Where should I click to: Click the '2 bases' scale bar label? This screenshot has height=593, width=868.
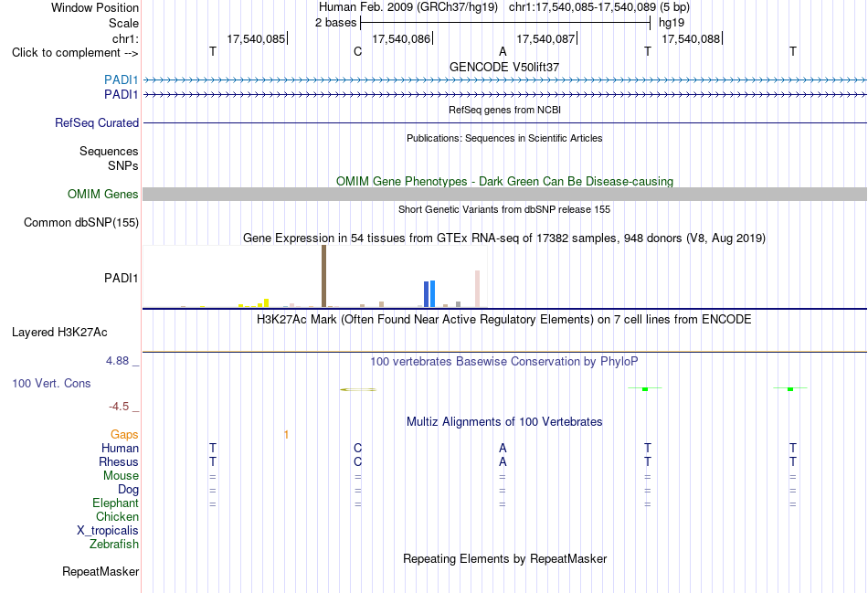coord(335,23)
